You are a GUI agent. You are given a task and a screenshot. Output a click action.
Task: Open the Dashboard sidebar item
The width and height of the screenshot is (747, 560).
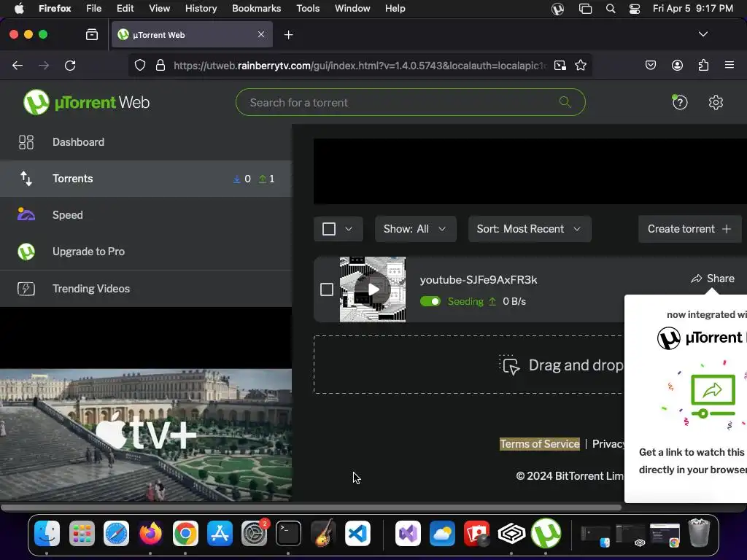[x=146, y=142]
